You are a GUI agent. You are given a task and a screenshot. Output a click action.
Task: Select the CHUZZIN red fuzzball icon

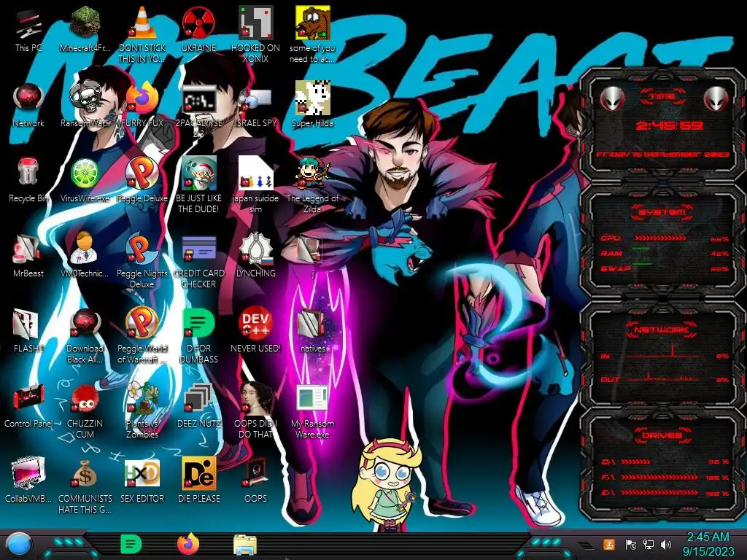point(85,398)
